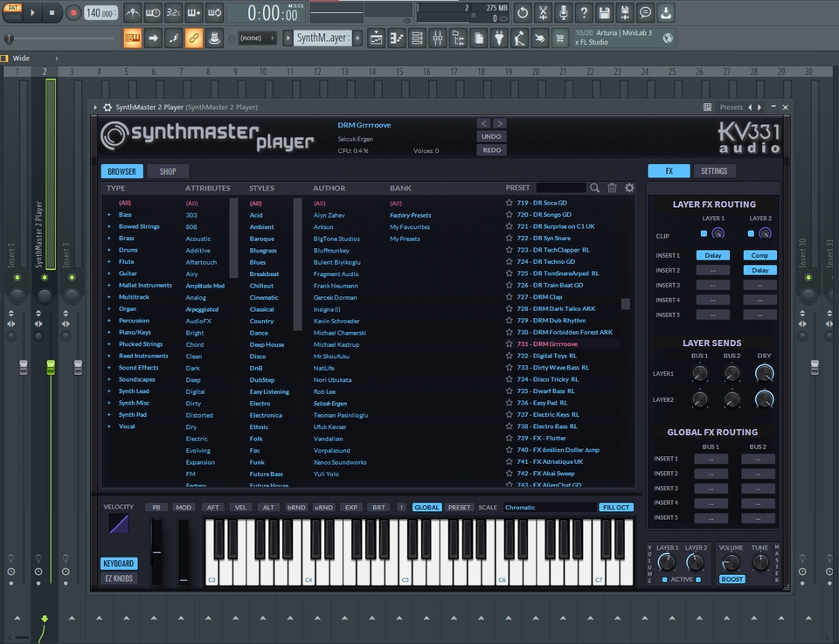Image resolution: width=839 pixels, height=644 pixels.
Task: Click the preset search input field
Action: (x=561, y=188)
